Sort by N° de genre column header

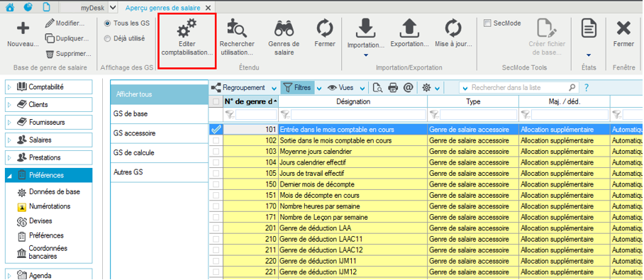coord(250,101)
